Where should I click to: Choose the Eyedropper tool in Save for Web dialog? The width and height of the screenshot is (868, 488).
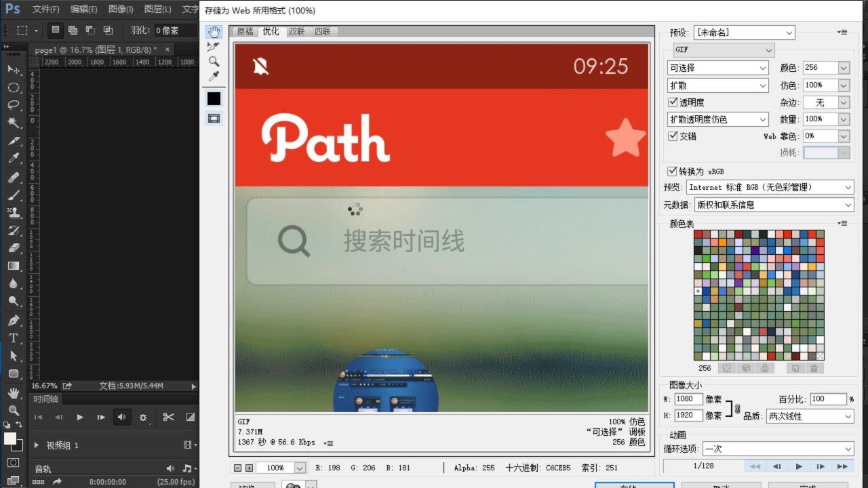pos(214,76)
